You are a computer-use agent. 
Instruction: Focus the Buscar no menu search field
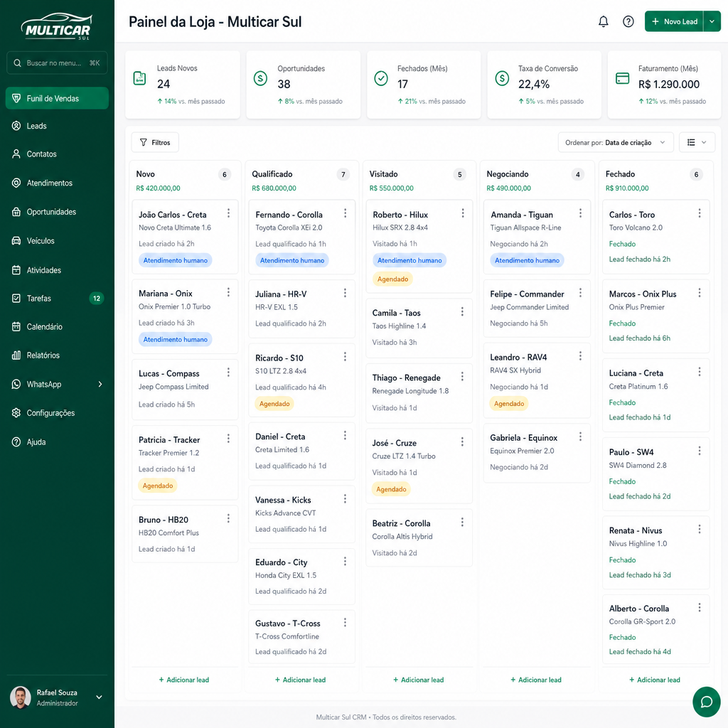tap(57, 63)
